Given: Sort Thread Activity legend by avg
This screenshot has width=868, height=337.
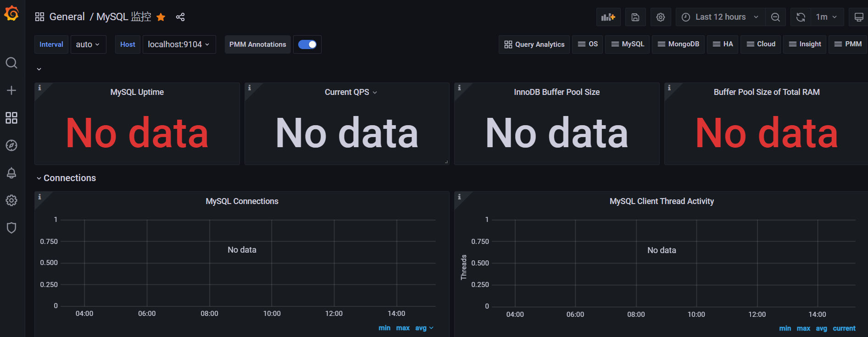Looking at the screenshot, I should click(821, 328).
